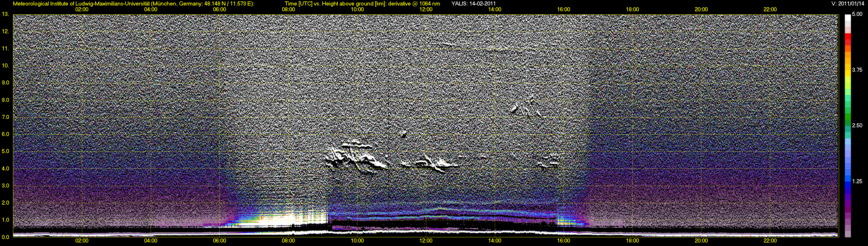Click the 20:00 label on the lower time axis
This screenshot has height=246, width=868.
tap(701, 241)
